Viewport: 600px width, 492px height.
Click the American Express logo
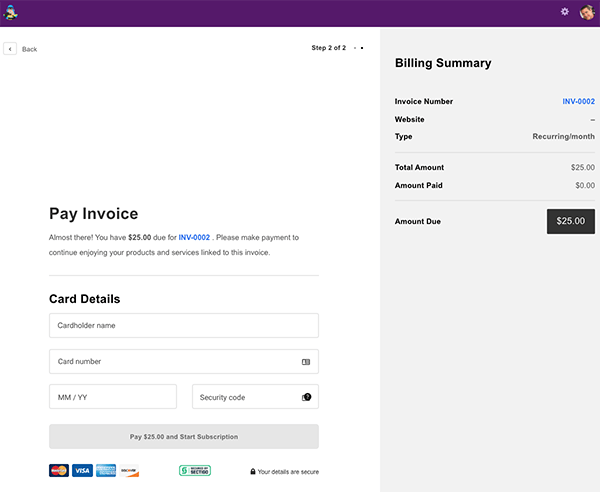coord(105,471)
